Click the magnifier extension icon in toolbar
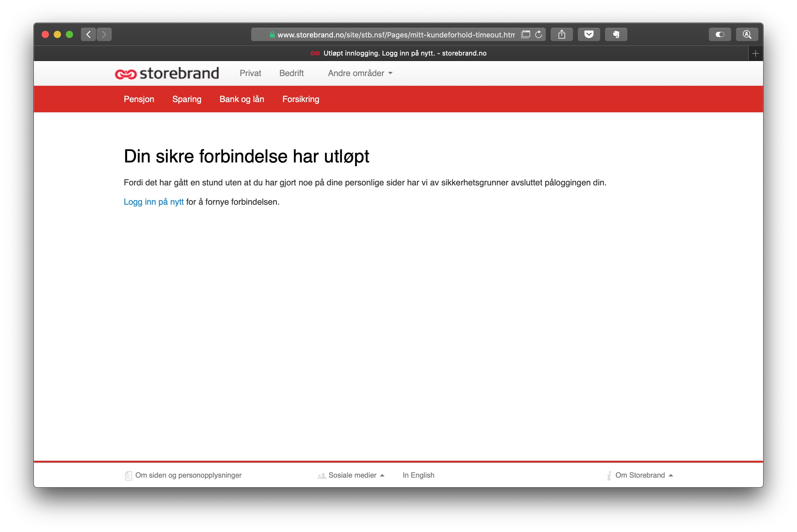The image size is (797, 532). click(747, 34)
